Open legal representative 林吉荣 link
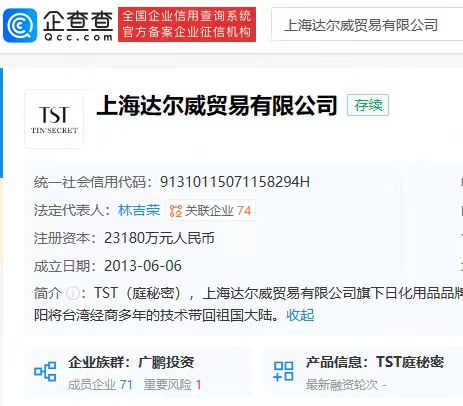Viewport: 463px width, 406px height. 139,210
